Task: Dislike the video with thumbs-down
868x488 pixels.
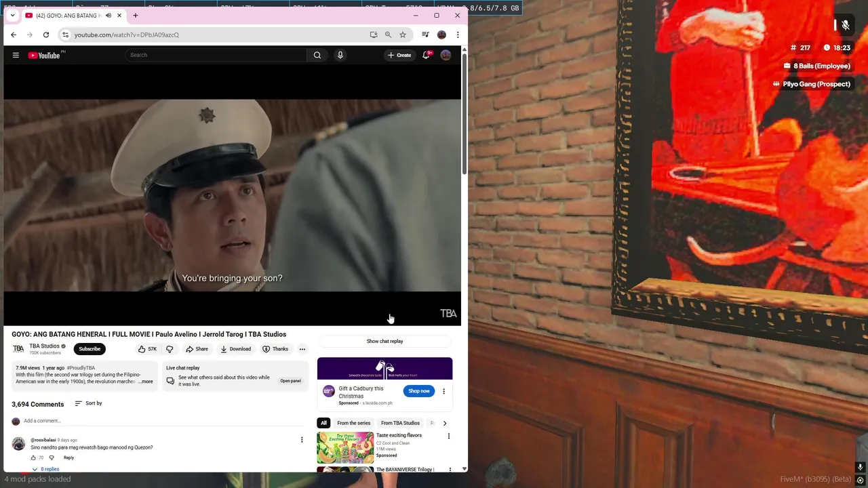Action: [170, 349]
